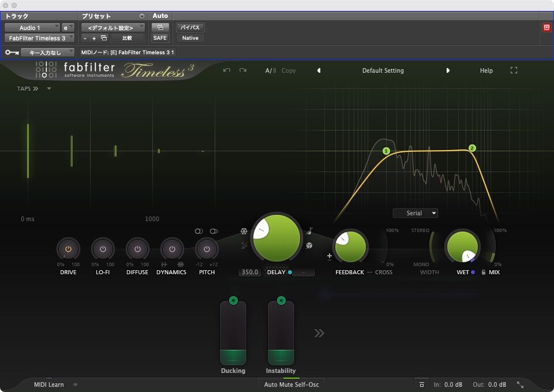Toggle the DRIVE power button
554x392 pixels.
(x=68, y=249)
